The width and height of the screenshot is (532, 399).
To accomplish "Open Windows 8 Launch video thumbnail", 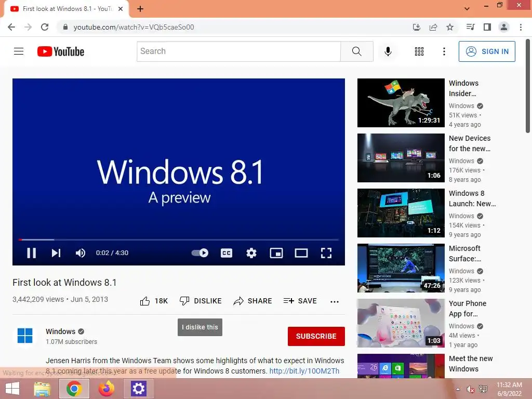I will pyautogui.click(x=401, y=212).
